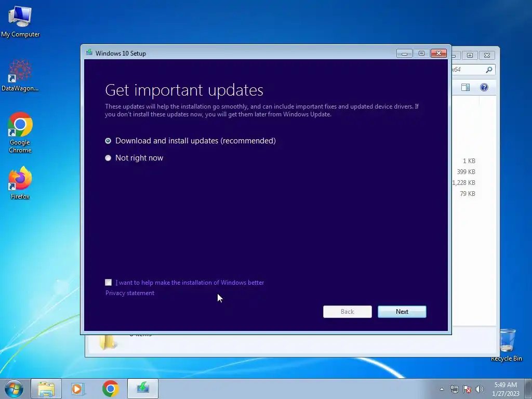Screen dimensions: 532x399
Task: Open the Action Center flag icon
Action: 467,389
